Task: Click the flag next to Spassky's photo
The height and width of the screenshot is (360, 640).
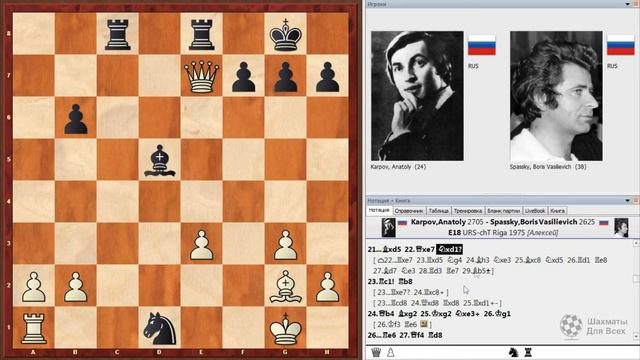Action: tap(621, 45)
